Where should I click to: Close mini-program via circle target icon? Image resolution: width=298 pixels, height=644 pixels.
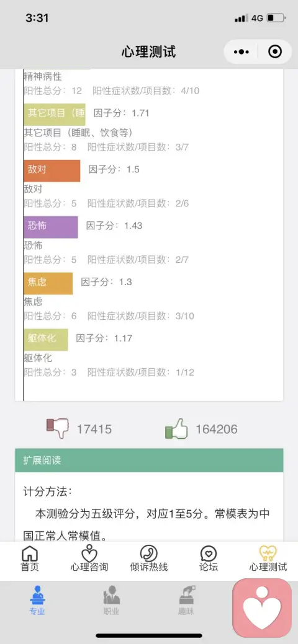click(x=274, y=51)
